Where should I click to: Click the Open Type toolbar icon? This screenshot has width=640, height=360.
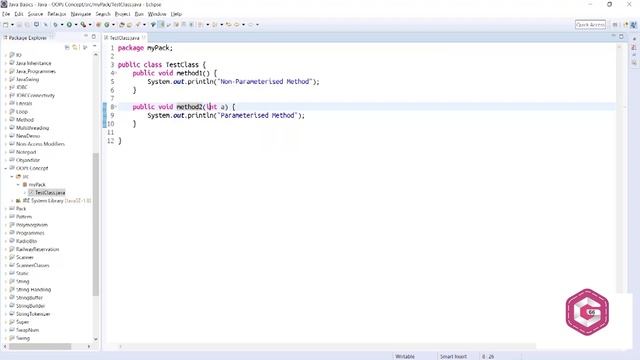[122, 25]
